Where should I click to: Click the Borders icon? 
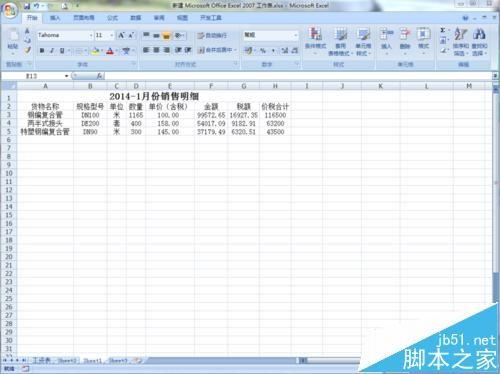click(x=79, y=51)
